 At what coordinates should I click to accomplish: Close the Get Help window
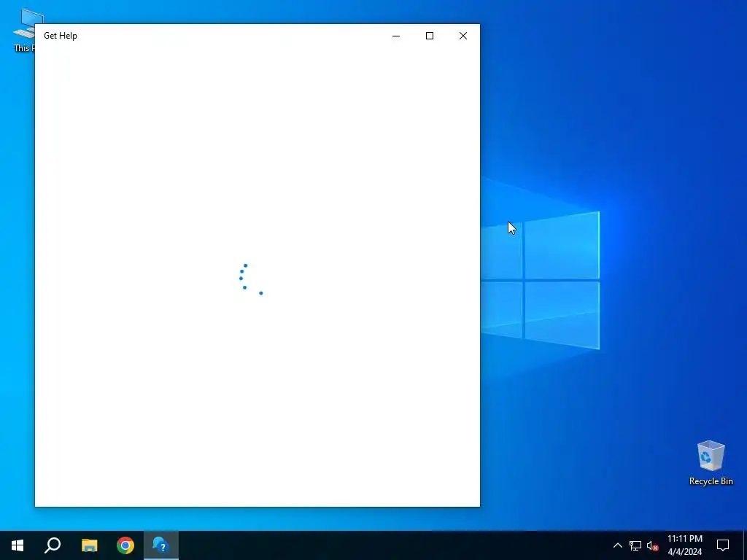click(x=463, y=36)
